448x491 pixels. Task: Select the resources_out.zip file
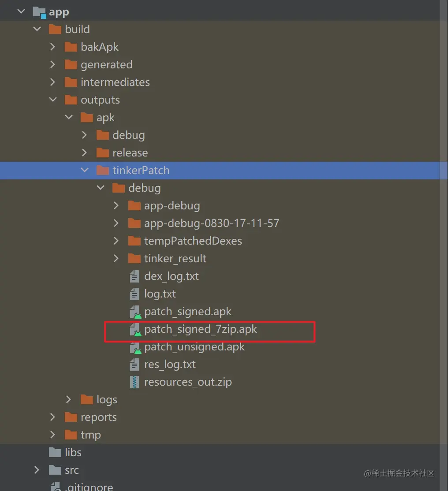tap(188, 382)
